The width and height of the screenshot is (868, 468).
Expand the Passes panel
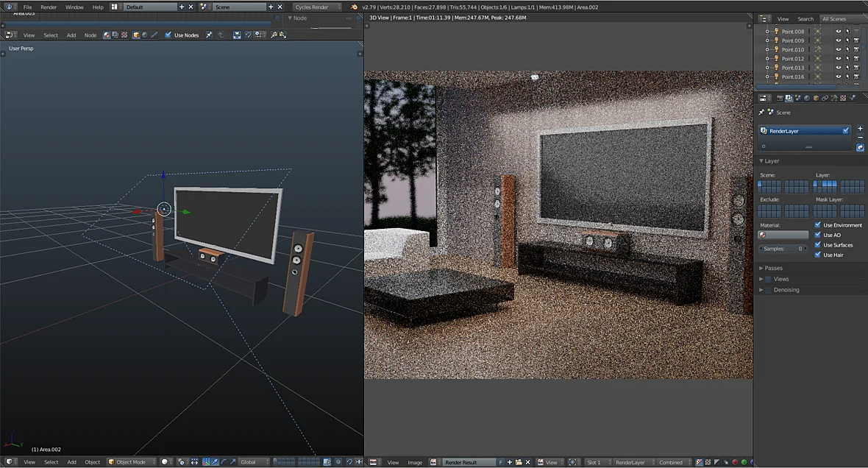point(773,268)
